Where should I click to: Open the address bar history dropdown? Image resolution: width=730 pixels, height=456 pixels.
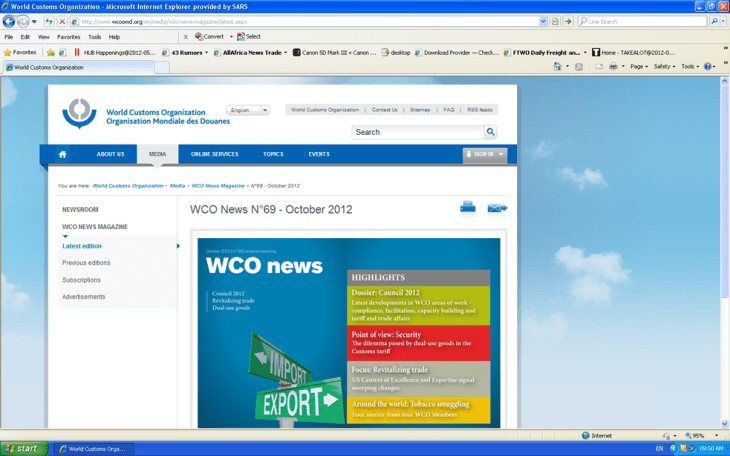(543, 21)
